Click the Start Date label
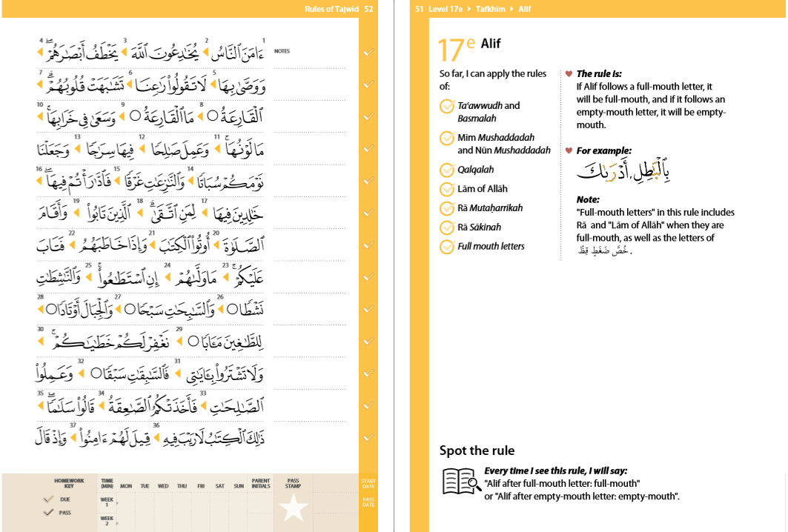 [368, 484]
